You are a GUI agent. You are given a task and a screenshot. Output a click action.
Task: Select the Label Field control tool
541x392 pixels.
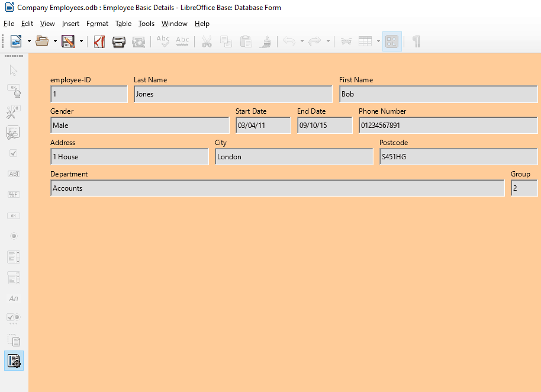[14, 298]
